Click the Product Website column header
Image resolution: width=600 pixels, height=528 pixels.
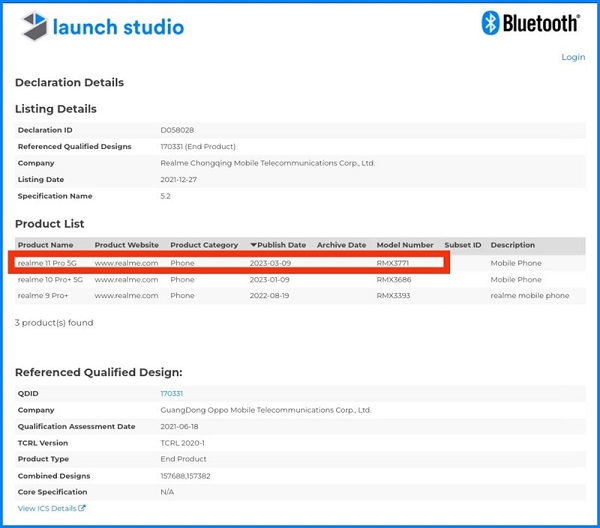click(127, 245)
